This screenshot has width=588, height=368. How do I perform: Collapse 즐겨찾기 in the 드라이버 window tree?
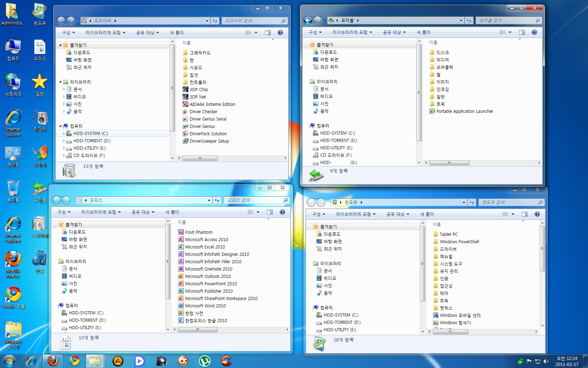[x=60, y=45]
